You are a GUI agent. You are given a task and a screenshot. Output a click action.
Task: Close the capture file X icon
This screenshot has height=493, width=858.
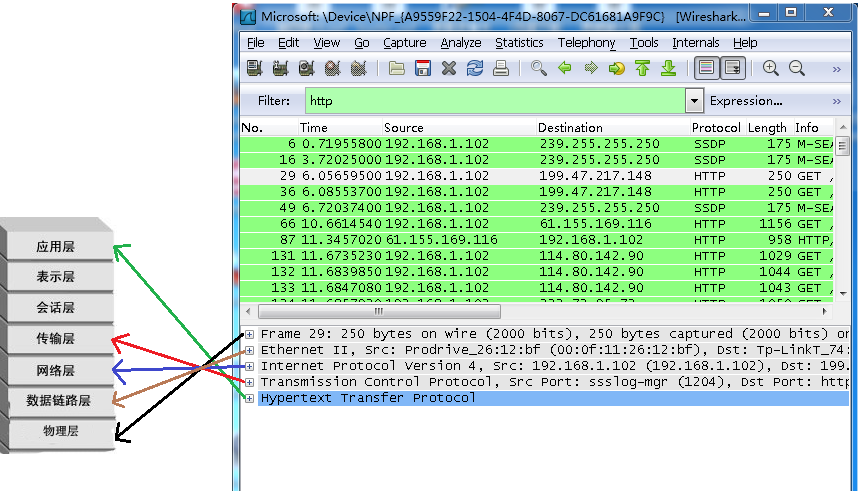[449, 68]
